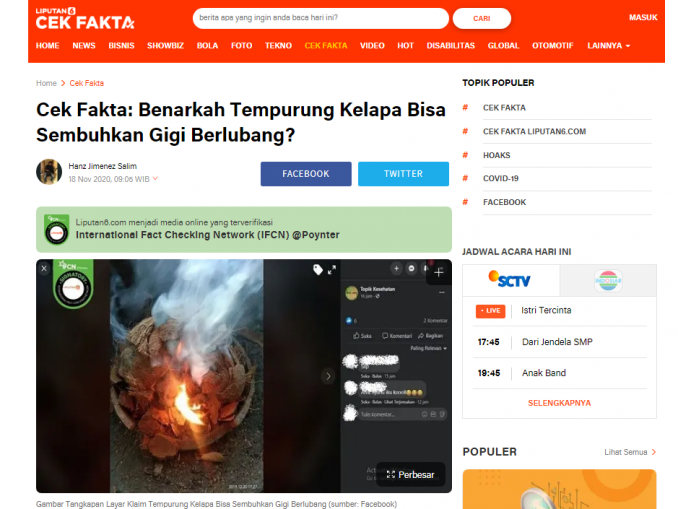Image resolution: width=678 pixels, height=509 pixels.
Task: Click the fullscreen expand arrows on image
Action: [332, 270]
